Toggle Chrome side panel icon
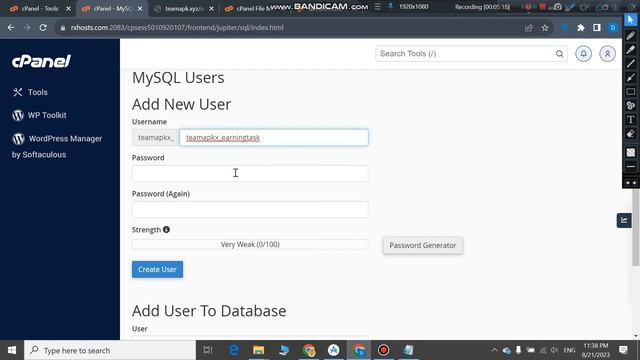Viewport: 640px width, 360px height. (597, 28)
